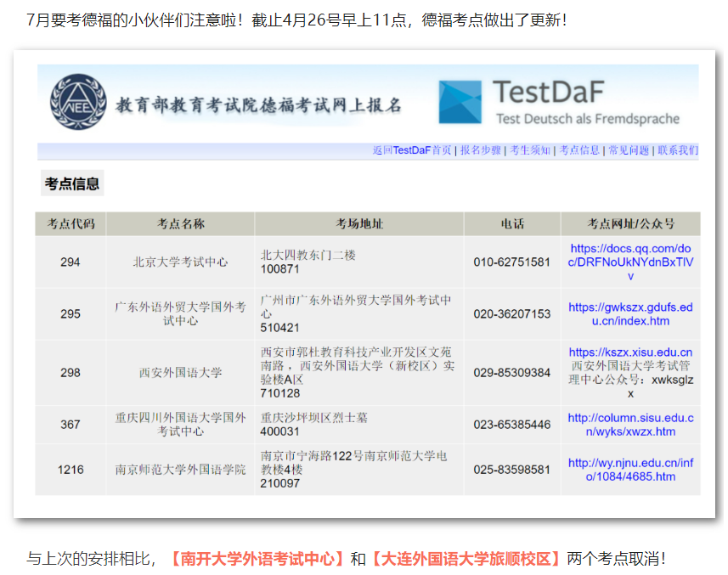Open the column.sisu.edu.cn link
The image size is (728, 575).
(x=630, y=425)
